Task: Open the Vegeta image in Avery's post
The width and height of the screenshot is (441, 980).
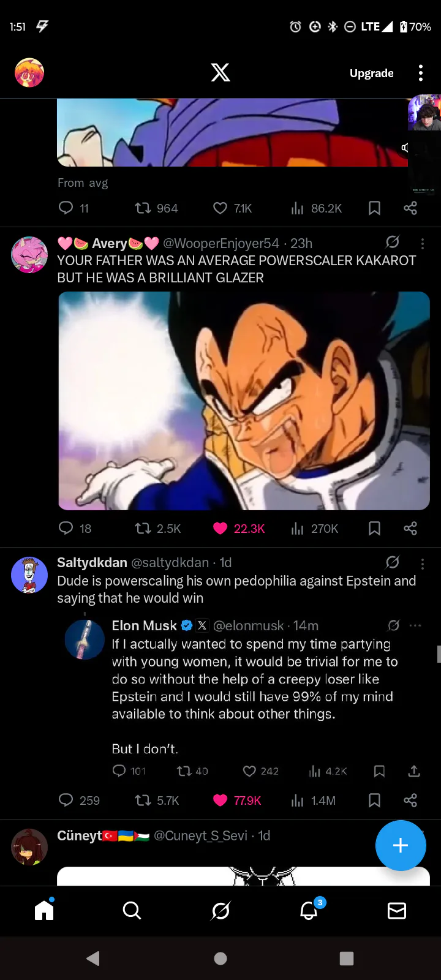Action: point(244,401)
